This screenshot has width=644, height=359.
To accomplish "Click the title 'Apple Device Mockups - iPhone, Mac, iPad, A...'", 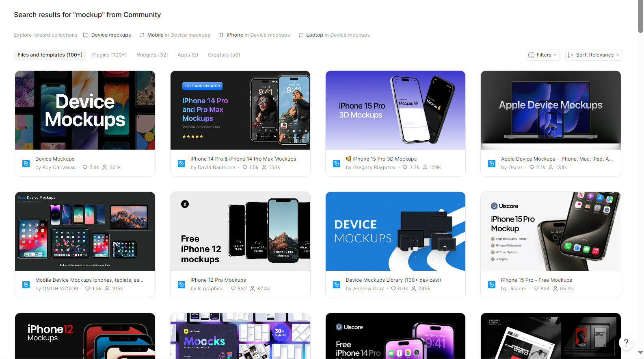I will point(557,159).
